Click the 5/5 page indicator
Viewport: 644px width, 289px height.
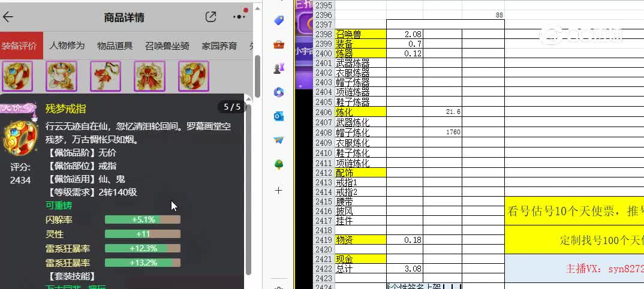232,107
